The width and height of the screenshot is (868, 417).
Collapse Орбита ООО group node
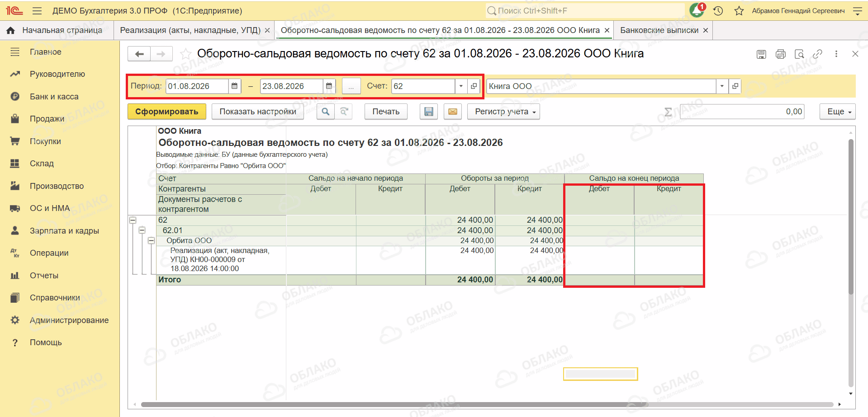pyautogui.click(x=152, y=241)
